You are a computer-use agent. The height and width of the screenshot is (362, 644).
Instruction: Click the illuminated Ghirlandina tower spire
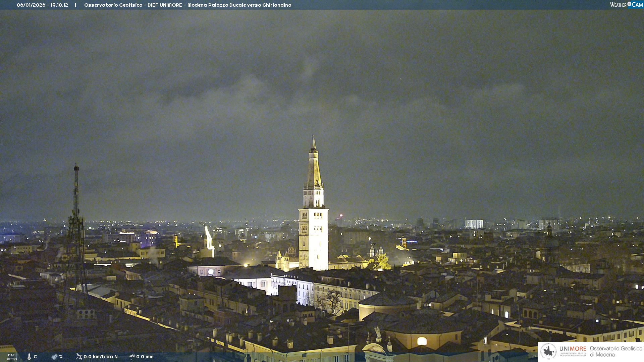[314, 168]
